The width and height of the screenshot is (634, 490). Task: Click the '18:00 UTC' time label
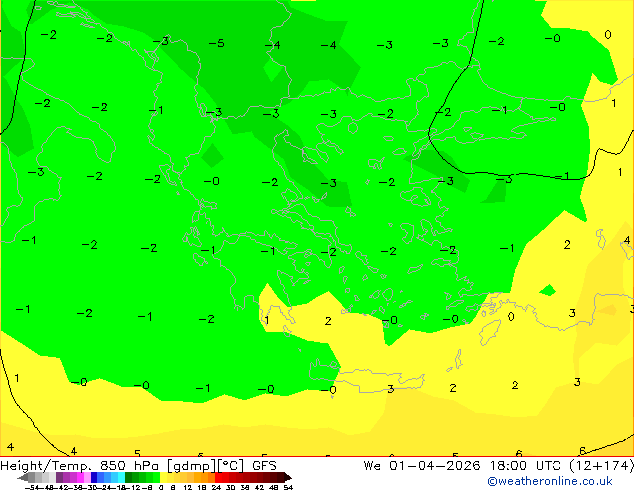point(525,466)
